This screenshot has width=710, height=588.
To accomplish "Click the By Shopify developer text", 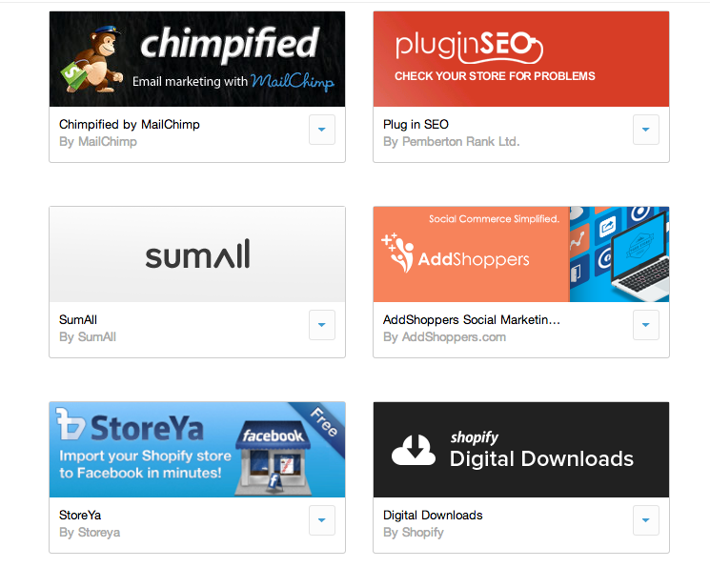I will click(x=414, y=533).
